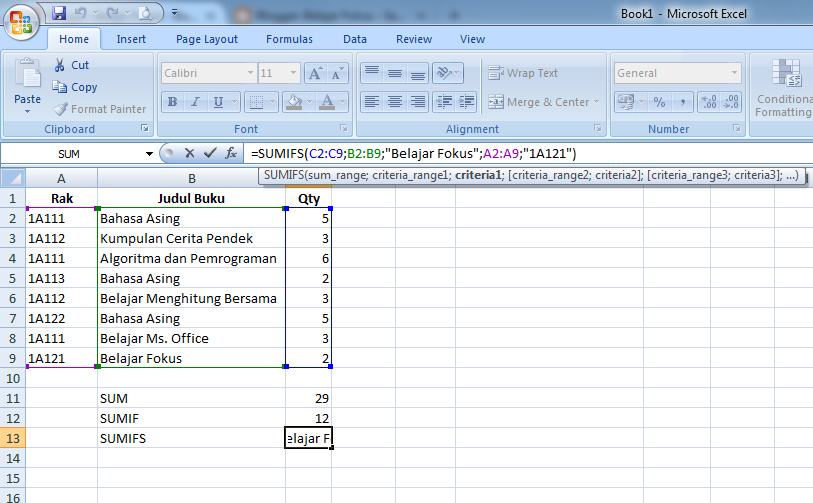
Task: Decrease Decimal places
Action: [731, 102]
